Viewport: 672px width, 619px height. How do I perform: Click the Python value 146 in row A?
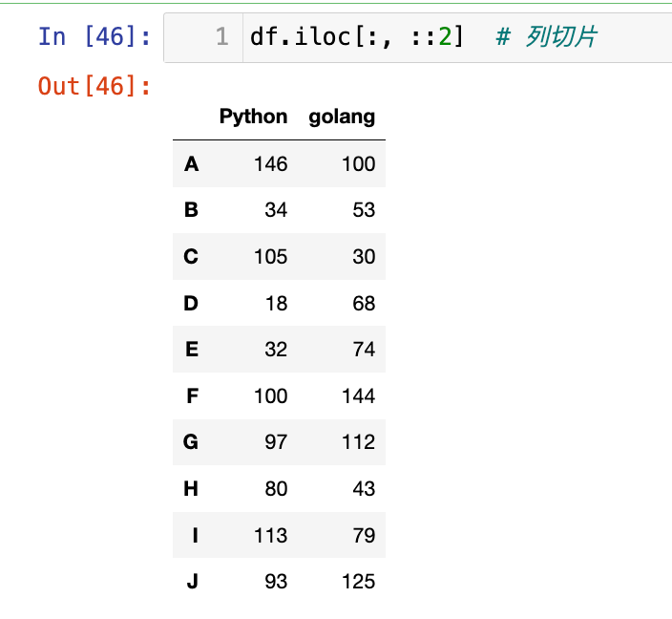(270, 164)
